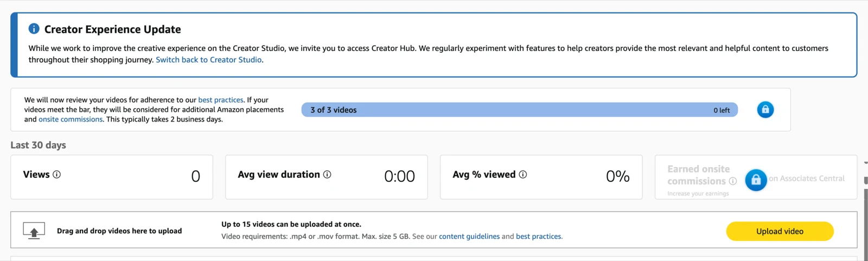Open the best practices link in review notice
Viewport: 868px width, 261px height.
tap(221, 100)
